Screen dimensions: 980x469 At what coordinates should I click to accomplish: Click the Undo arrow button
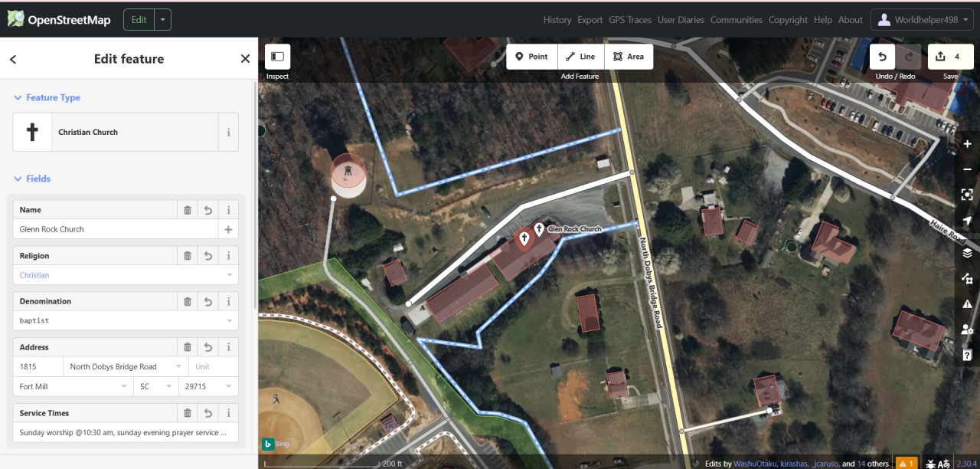(882, 57)
